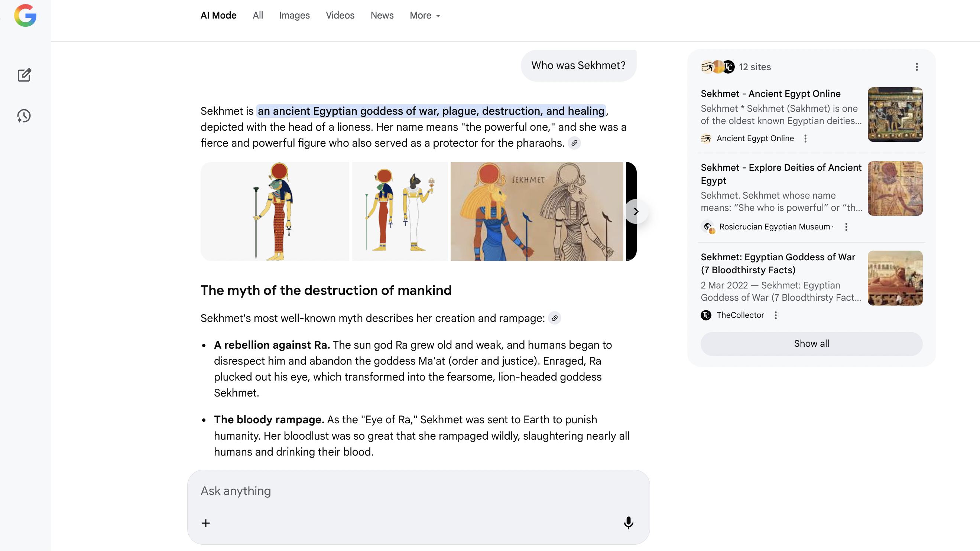Open the More search options dropdown

[x=424, y=16]
